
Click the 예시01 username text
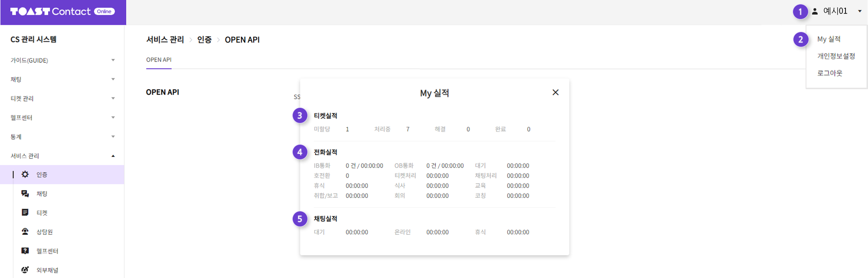(835, 11)
